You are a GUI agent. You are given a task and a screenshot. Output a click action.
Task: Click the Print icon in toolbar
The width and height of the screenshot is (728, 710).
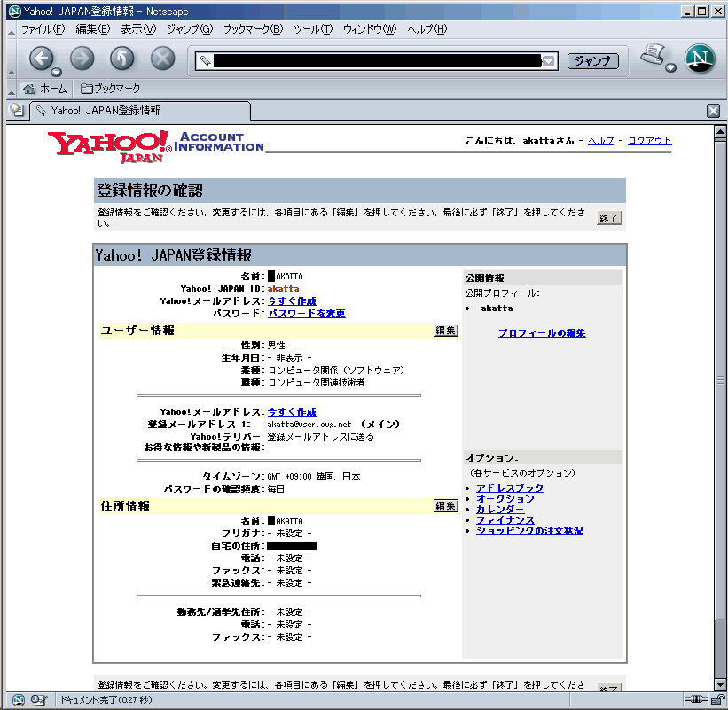(x=654, y=55)
